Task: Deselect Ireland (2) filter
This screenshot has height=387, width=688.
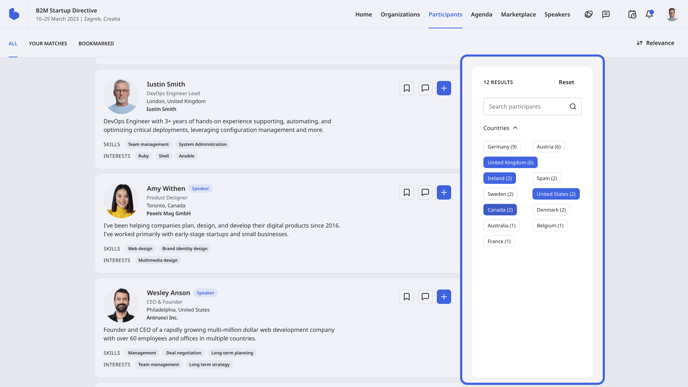Action: coord(499,178)
